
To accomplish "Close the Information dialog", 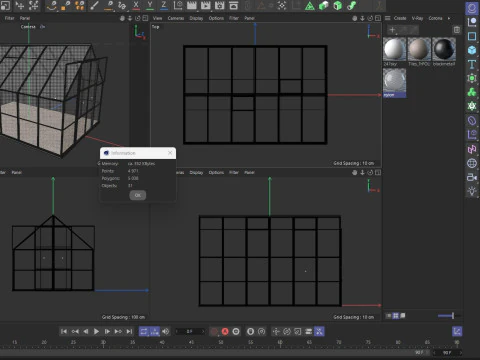I will [x=170, y=153].
